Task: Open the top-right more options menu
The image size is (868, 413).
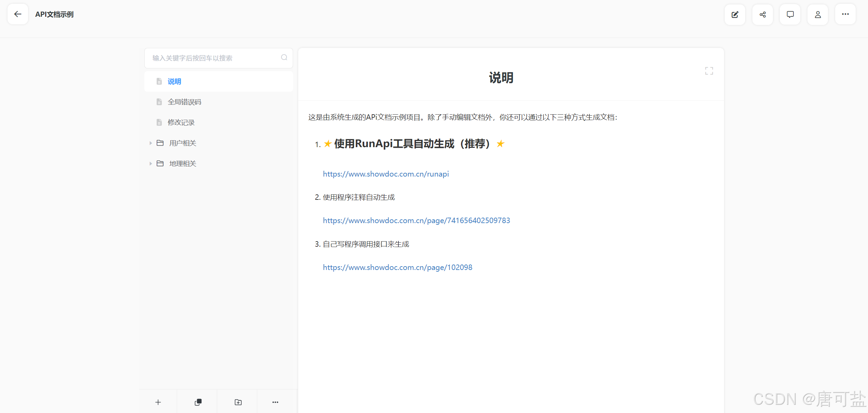Action: tap(845, 14)
